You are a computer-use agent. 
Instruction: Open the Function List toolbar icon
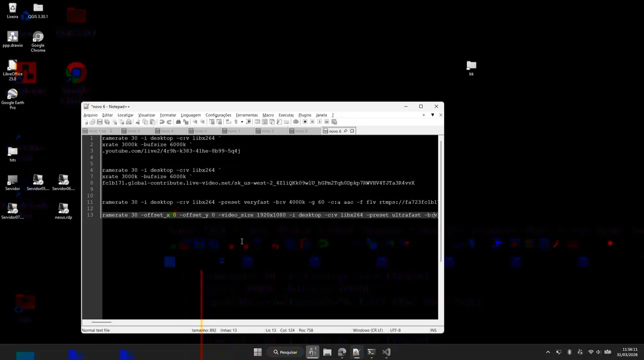[279, 122]
